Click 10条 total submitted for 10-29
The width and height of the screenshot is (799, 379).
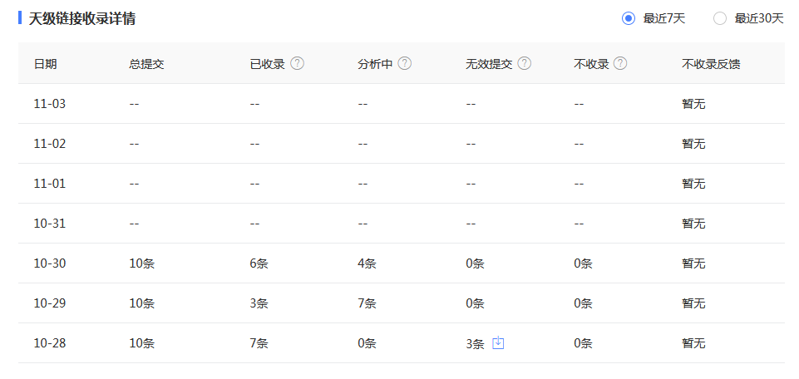click(x=142, y=304)
